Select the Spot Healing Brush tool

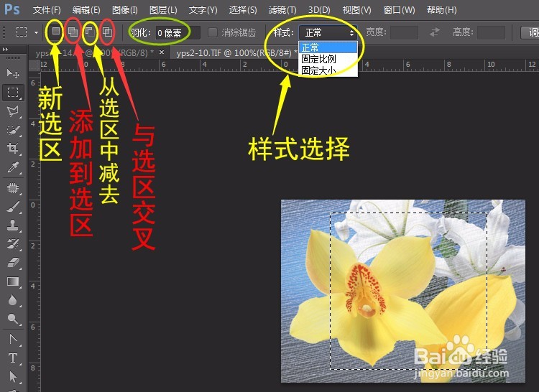point(13,188)
